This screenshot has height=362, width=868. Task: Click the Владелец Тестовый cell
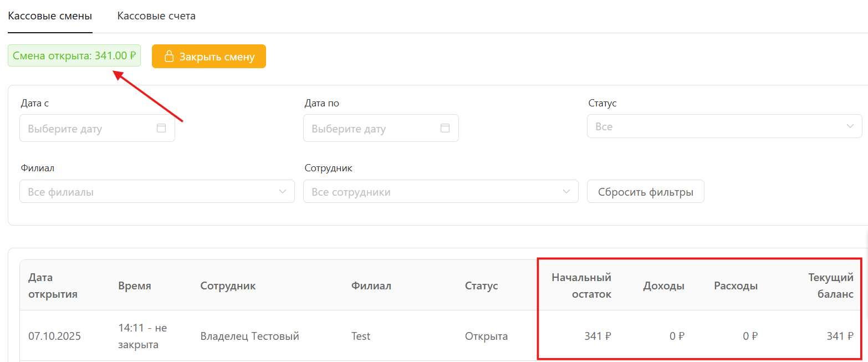click(x=249, y=336)
